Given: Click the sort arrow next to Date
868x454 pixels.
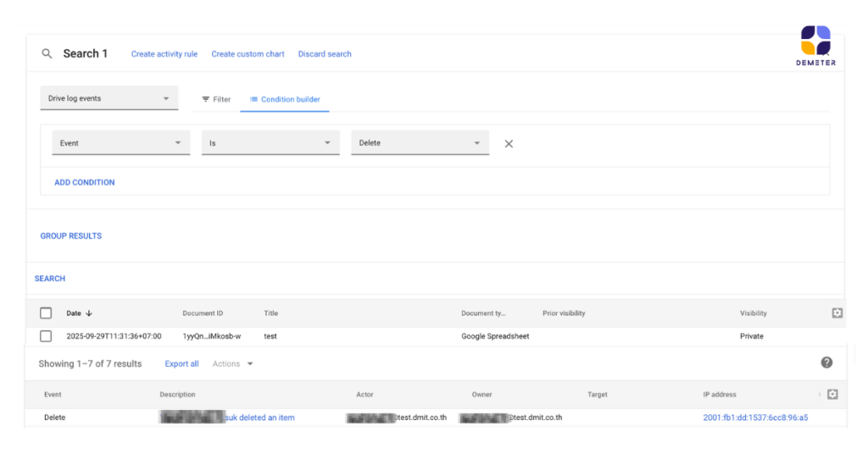Looking at the screenshot, I should [x=89, y=313].
